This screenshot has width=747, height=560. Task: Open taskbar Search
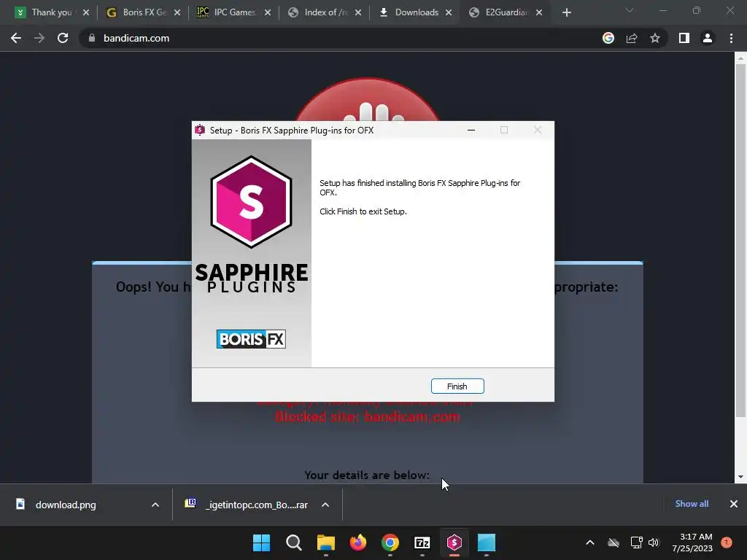click(293, 542)
